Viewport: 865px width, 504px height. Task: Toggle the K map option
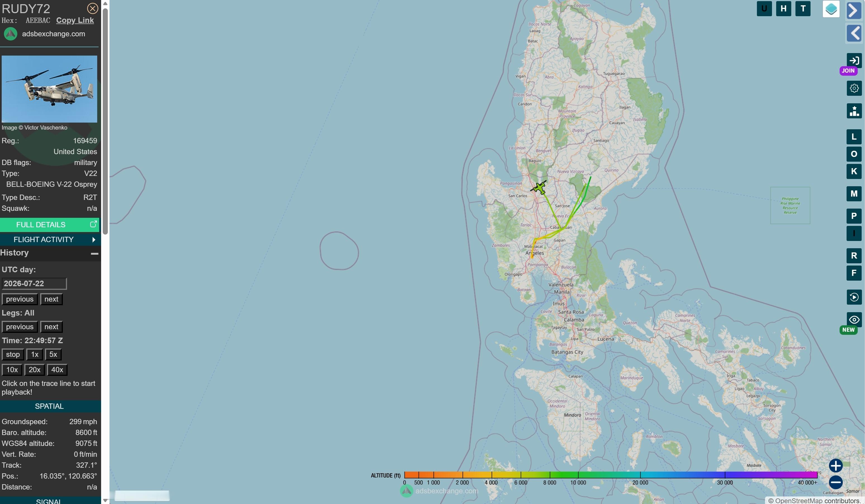(x=854, y=171)
